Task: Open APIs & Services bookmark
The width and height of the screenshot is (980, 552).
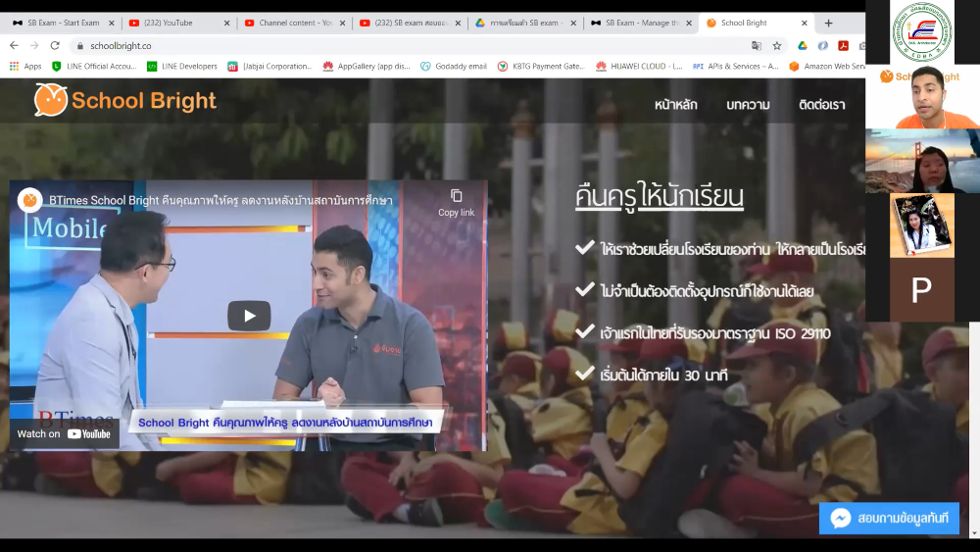Action: click(736, 67)
